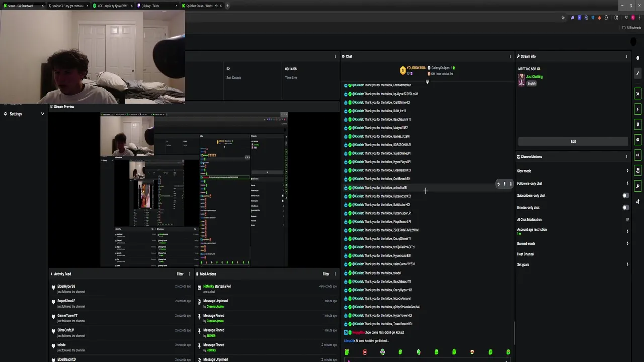Click the heart icon beside SuperSlimeLP follow

(53, 302)
